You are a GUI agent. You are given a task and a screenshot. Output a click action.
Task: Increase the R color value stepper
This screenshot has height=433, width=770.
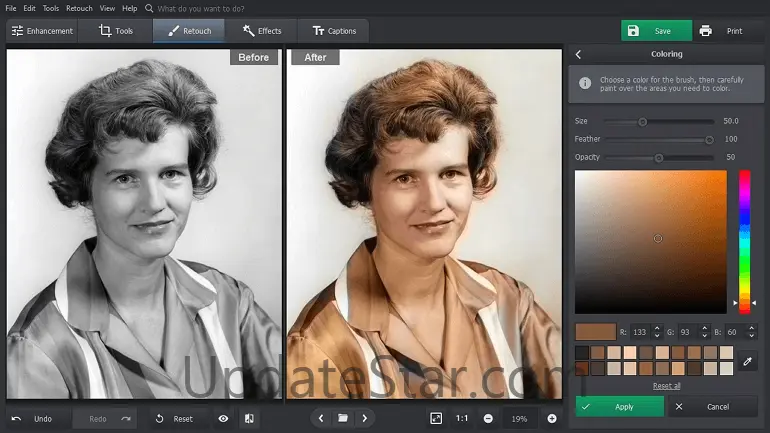[656, 327]
